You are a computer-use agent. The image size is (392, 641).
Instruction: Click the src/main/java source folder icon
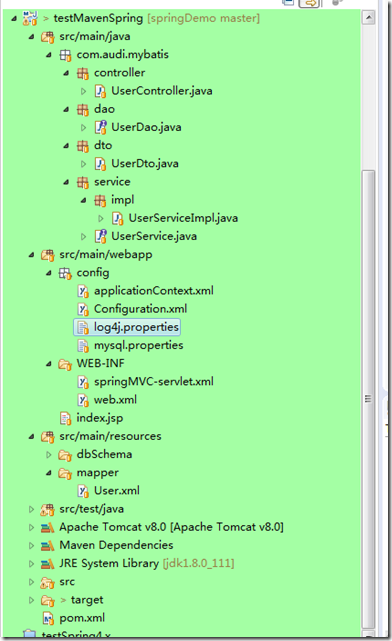point(48,37)
